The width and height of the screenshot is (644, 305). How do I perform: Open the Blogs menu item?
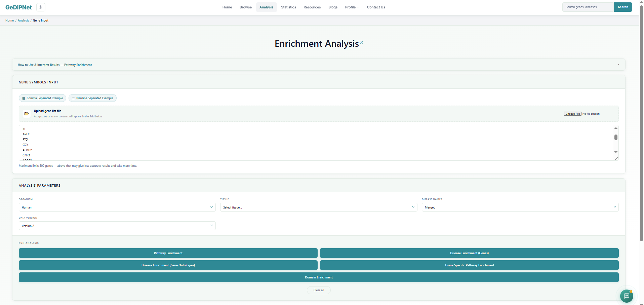pos(333,7)
